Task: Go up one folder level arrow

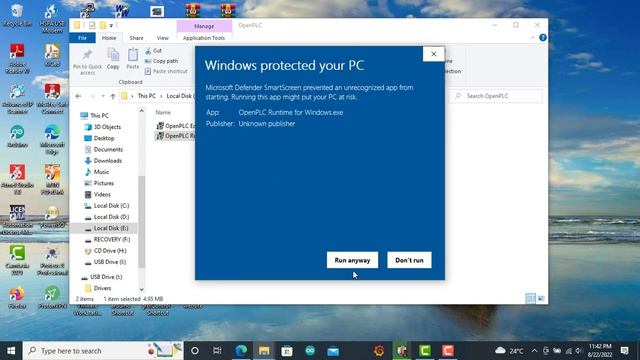Action: pyautogui.click(x=113, y=96)
